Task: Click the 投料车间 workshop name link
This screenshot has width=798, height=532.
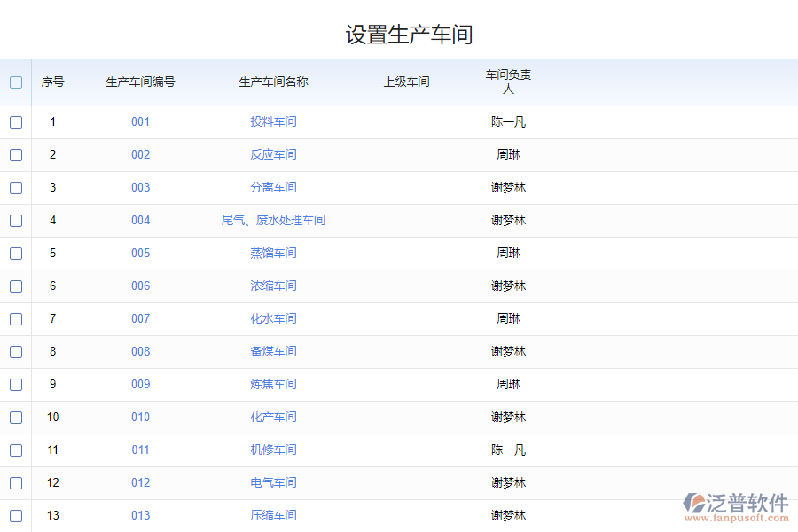Action: 273,122
